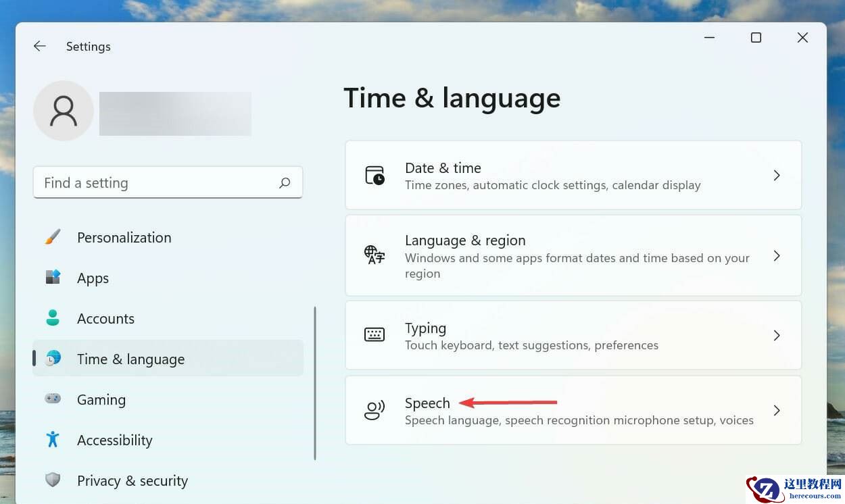Expand Speech settings chevron

tap(777, 410)
